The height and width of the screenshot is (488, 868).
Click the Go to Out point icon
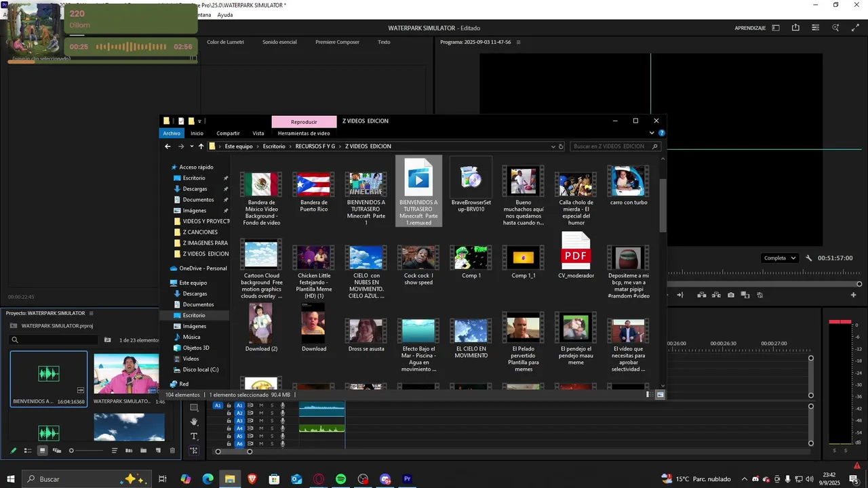tap(679, 295)
